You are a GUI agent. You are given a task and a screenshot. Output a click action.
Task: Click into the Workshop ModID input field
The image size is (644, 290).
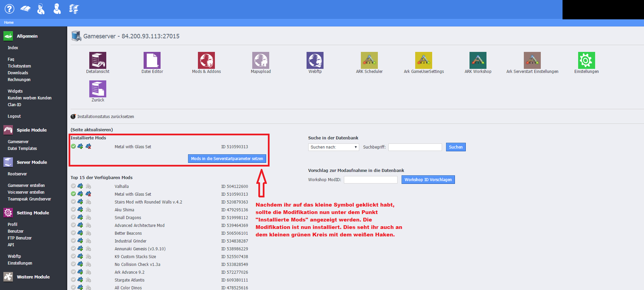click(370, 180)
